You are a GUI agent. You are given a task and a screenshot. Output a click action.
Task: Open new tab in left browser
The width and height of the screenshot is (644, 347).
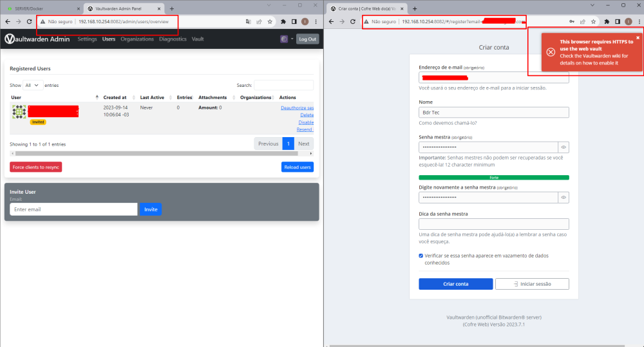point(172,8)
